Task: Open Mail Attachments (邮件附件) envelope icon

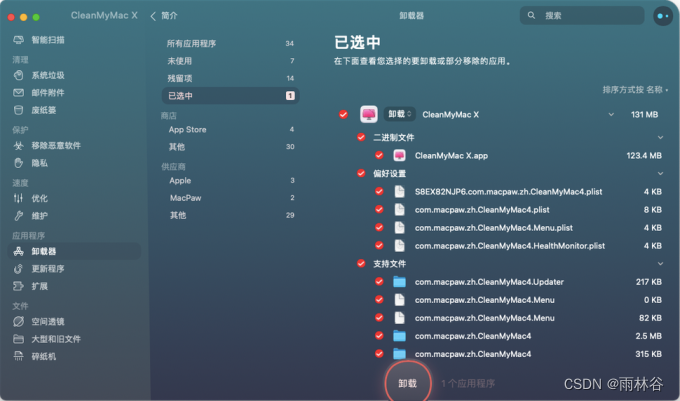Action: 18,92
